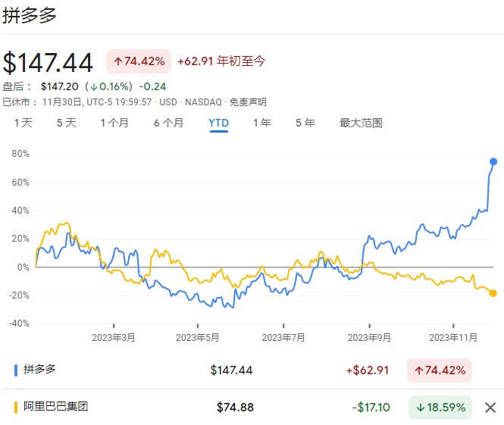Image resolution: width=504 pixels, height=425 pixels.
Task: Select the 1天 time range tab
Action: click(23, 123)
